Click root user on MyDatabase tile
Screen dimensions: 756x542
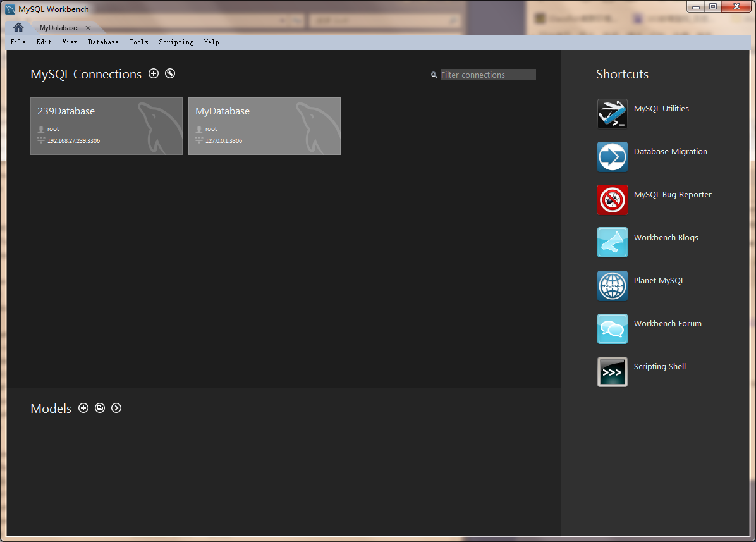[x=211, y=129]
